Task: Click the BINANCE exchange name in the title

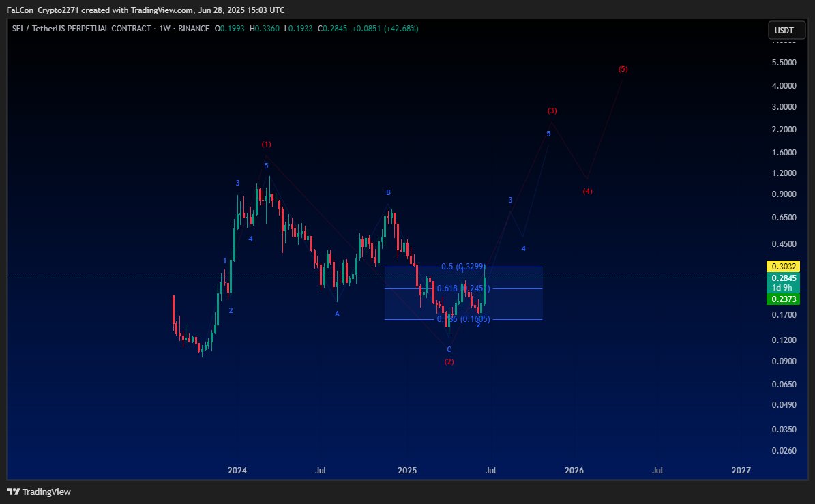Action: (x=194, y=29)
